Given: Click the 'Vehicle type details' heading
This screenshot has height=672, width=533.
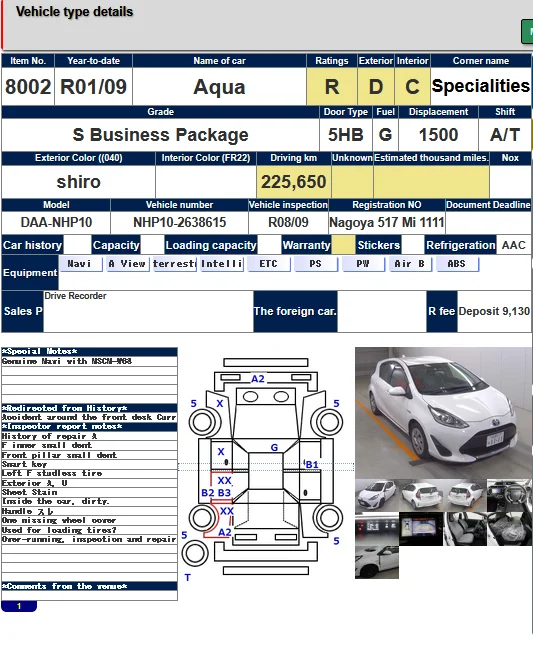Looking at the screenshot, I should click(75, 12).
